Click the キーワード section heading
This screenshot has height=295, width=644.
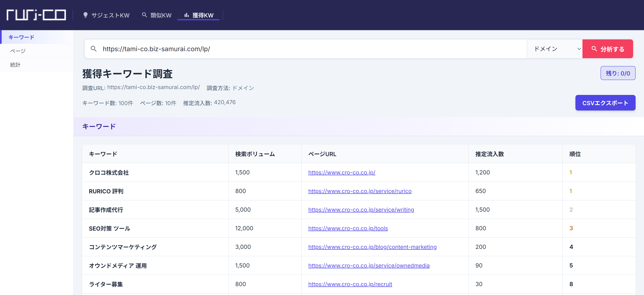[99, 126]
